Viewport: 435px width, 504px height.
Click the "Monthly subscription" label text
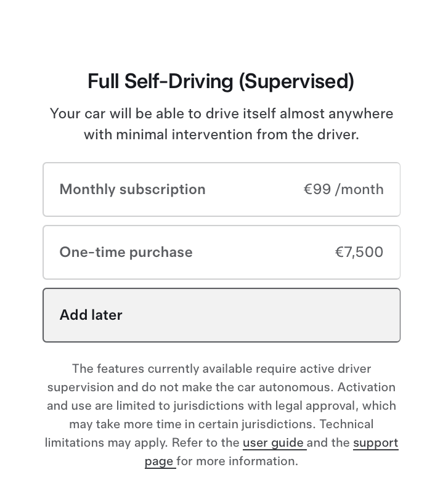132,190
